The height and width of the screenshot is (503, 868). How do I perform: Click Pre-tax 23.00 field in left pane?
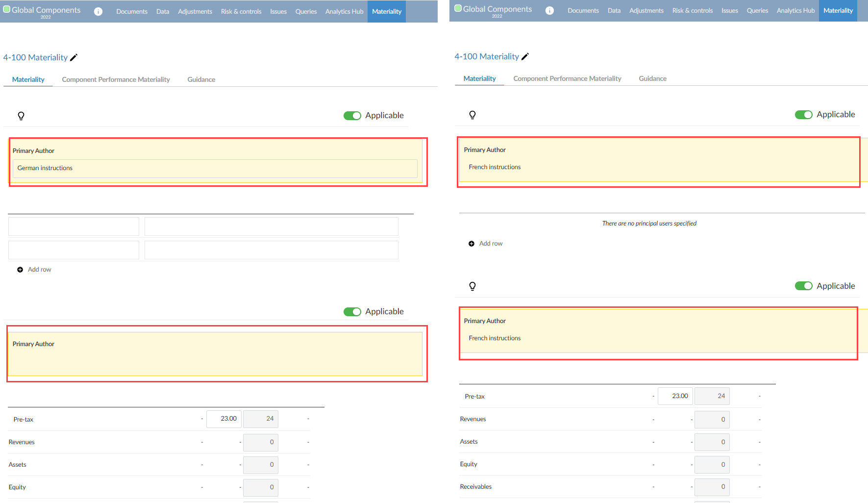[224, 419]
